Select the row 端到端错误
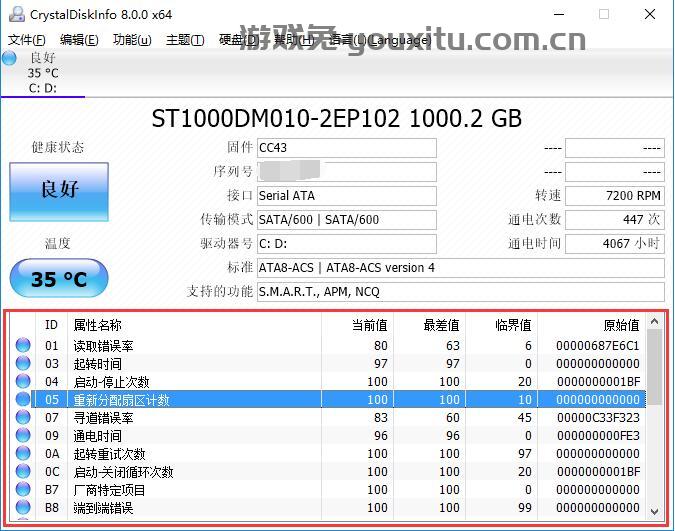 (329, 508)
